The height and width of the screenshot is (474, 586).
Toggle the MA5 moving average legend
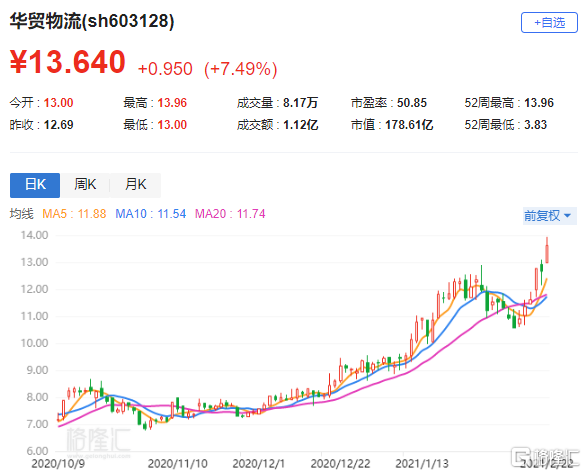coord(74,214)
